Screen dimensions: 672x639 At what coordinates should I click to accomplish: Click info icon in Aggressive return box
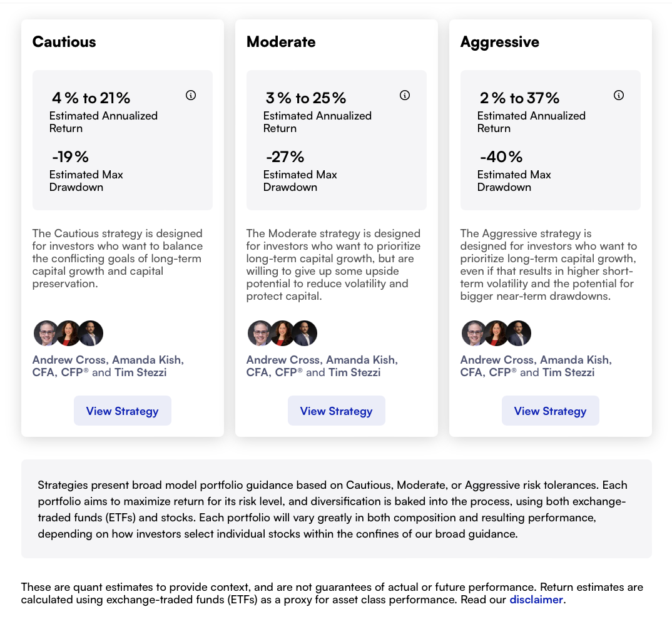pos(618,95)
